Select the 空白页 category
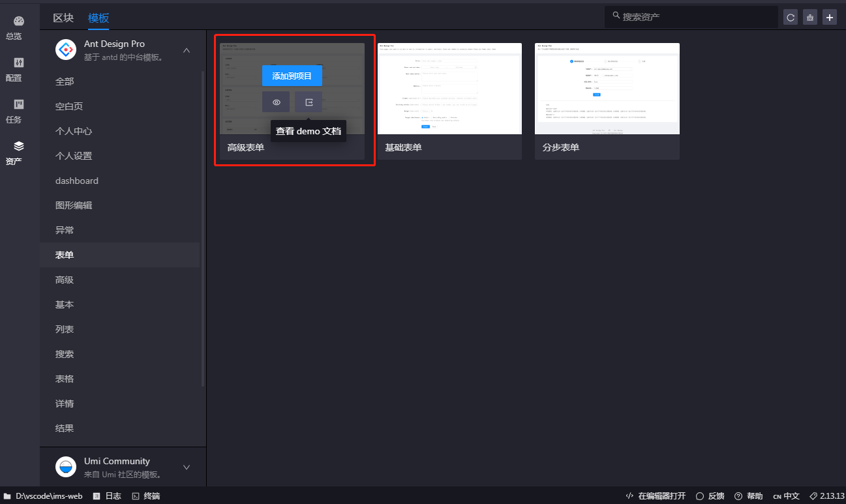The width and height of the screenshot is (846, 504). (x=119, y=106)
